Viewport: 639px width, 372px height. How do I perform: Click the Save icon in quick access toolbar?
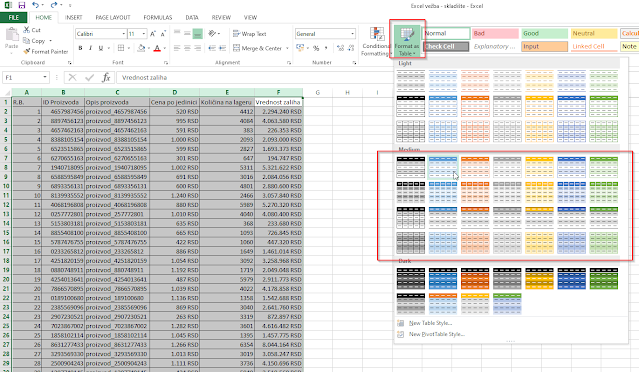coord(22,5)
